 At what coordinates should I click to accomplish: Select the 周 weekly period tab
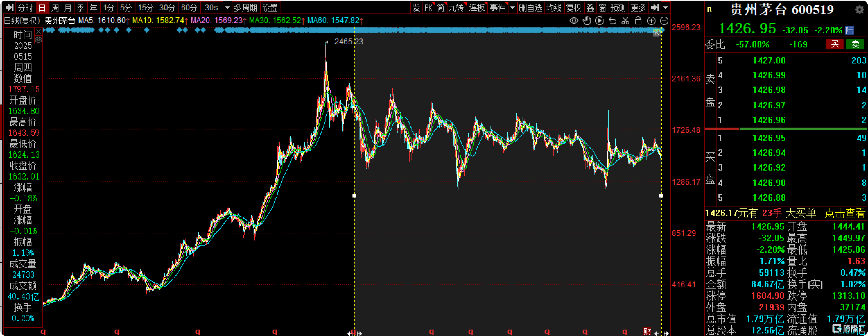coord(55,7)
